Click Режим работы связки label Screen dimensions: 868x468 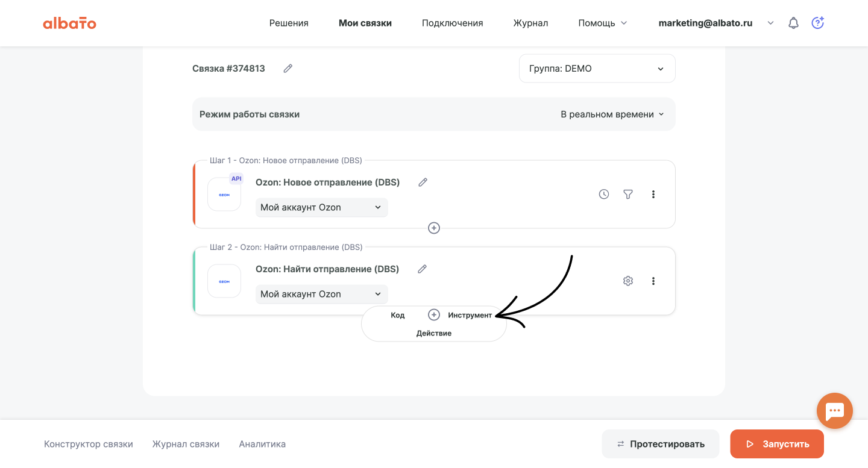pyautogui.click(x=250, y=114)
